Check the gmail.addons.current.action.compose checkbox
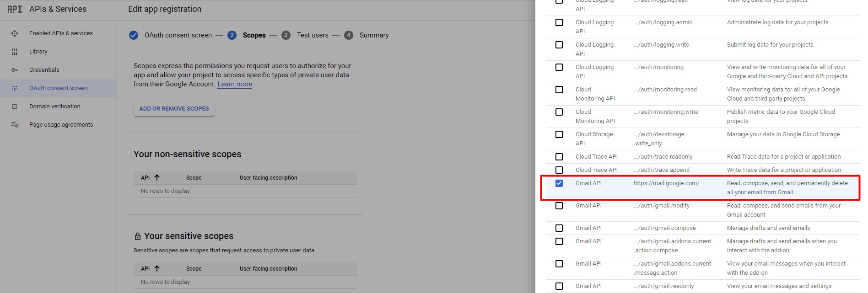The height and width of the screenshot is (293, 868). [x=559, y=241]
